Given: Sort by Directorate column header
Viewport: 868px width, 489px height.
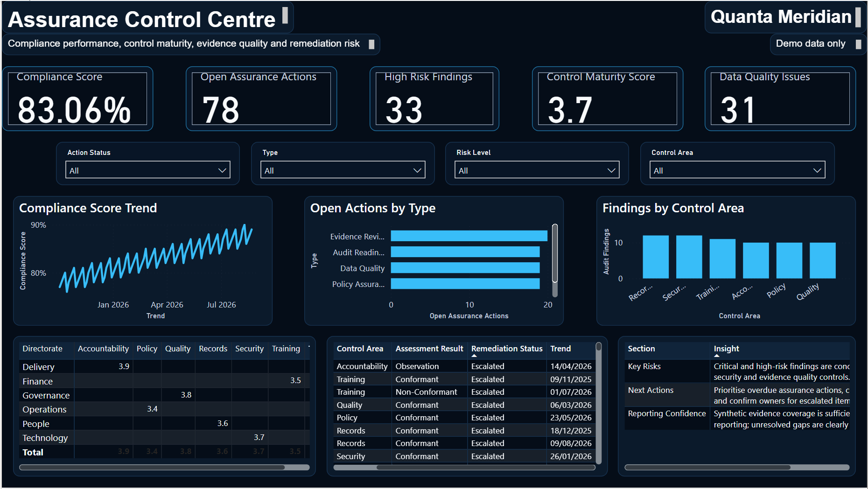Looking at the screenshot, I should click(42, 349).
